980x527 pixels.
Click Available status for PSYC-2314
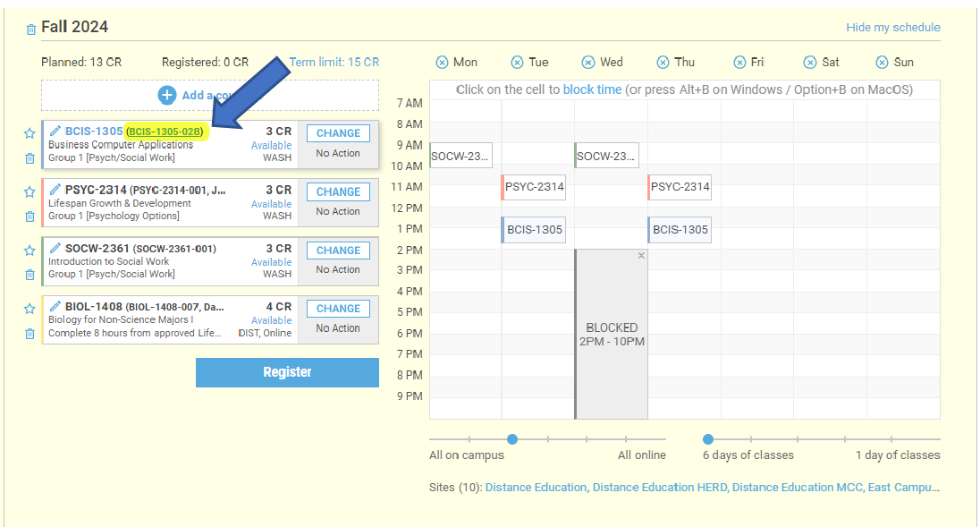point(271,204)
